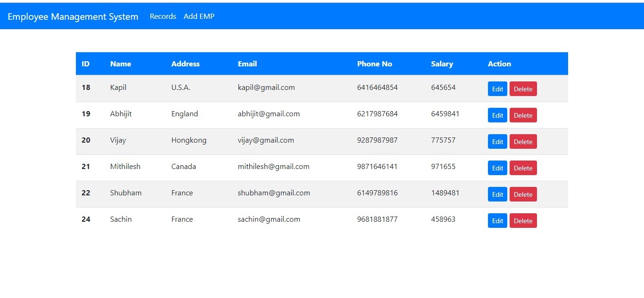Remove Abhijit using the Delete button
This screenshot has width=644, height=298.
[523, 115]
